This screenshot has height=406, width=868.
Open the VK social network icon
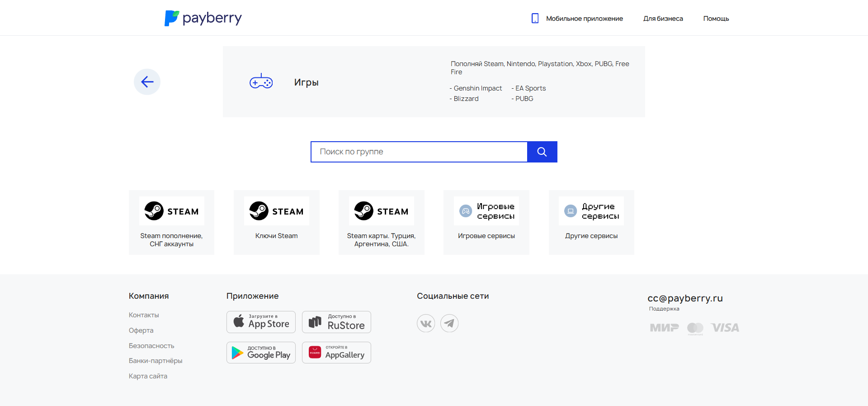click(425, 323)
